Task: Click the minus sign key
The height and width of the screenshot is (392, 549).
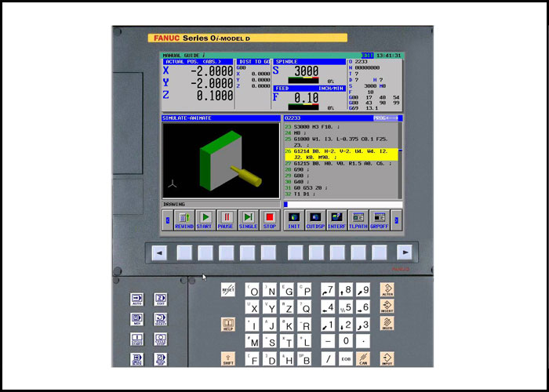Action: pos(328,341)
